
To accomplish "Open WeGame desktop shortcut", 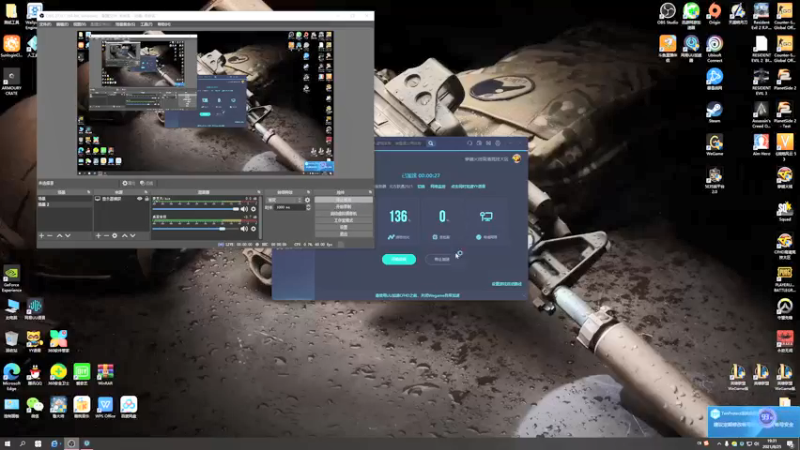I will 714,145.
